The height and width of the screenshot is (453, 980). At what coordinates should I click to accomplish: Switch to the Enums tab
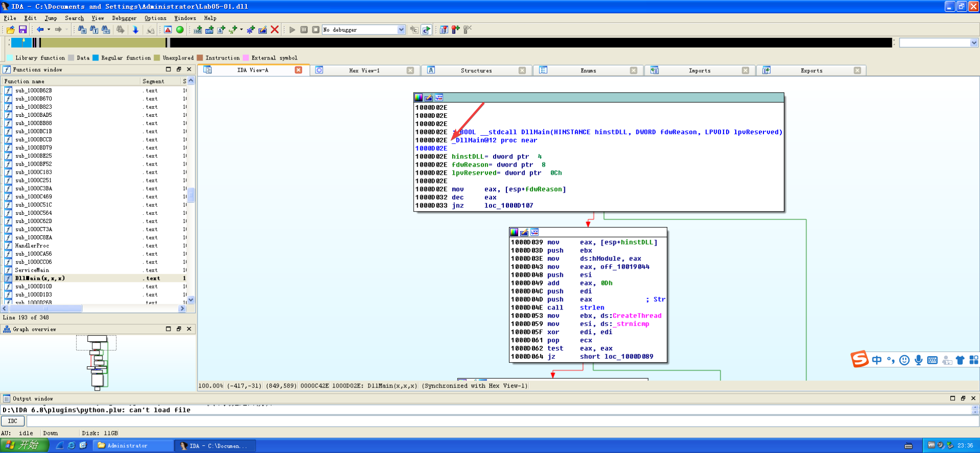[x=588, y=71]
